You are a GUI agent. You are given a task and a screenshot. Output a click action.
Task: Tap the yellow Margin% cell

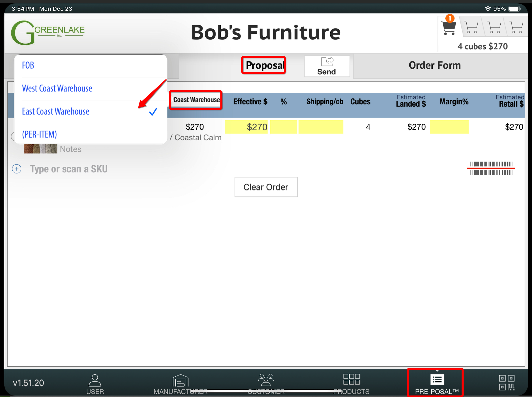coord(449,127)
